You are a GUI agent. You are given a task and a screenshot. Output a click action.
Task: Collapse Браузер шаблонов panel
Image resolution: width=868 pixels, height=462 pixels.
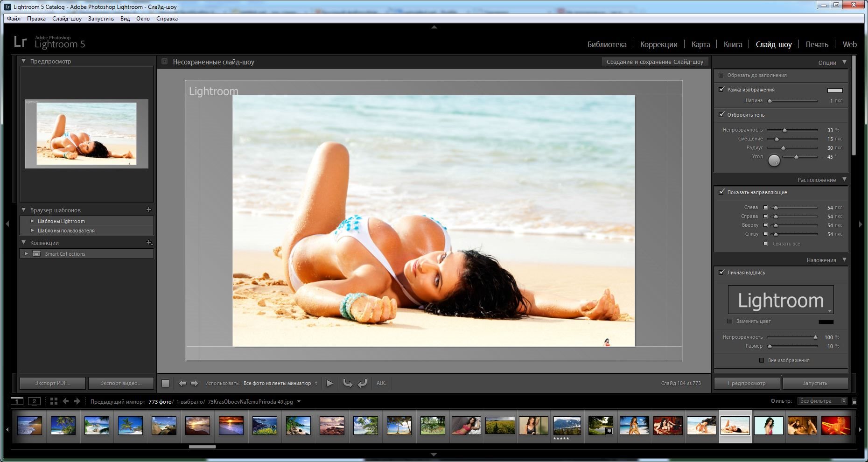point(23,210)
